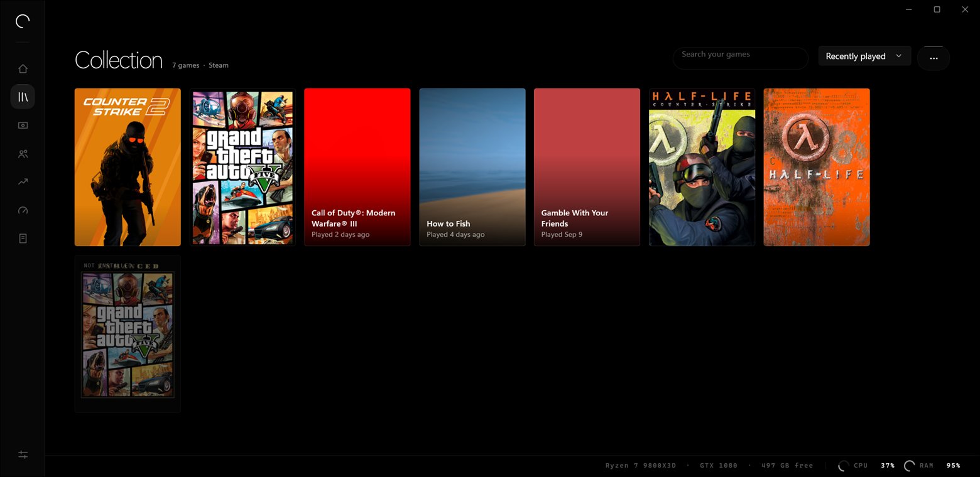Click the "Steam" source label
Viewport: 980px width, 477px height.
pos(219,65)
